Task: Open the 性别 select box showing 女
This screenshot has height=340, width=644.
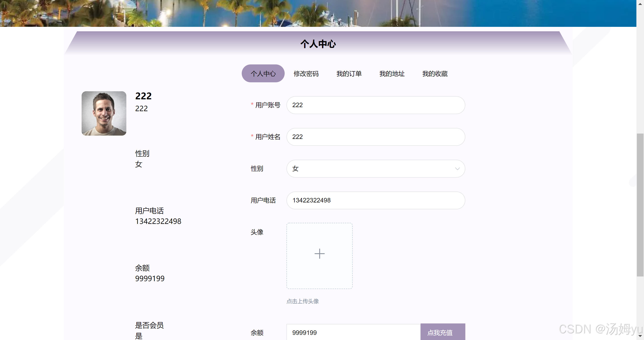Action: coord(370,169)
